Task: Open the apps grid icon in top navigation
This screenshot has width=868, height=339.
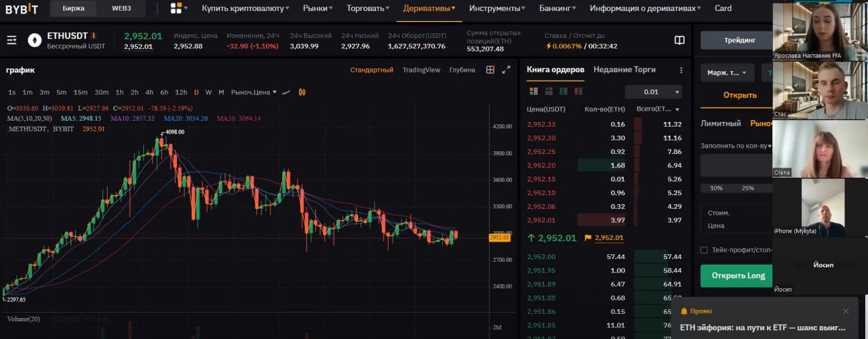Action: click(176, 8)
